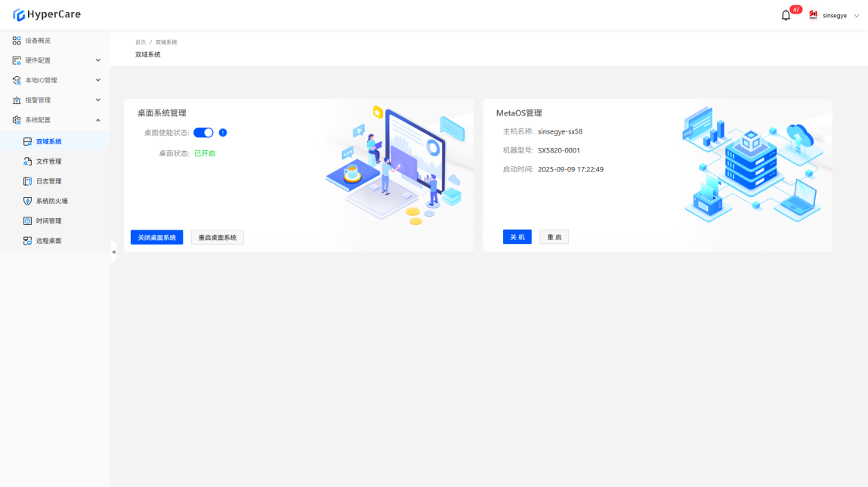Expand the 本地IO管理 chevron
The width and height of the screenshot is (868, 487).
point(98,80)
